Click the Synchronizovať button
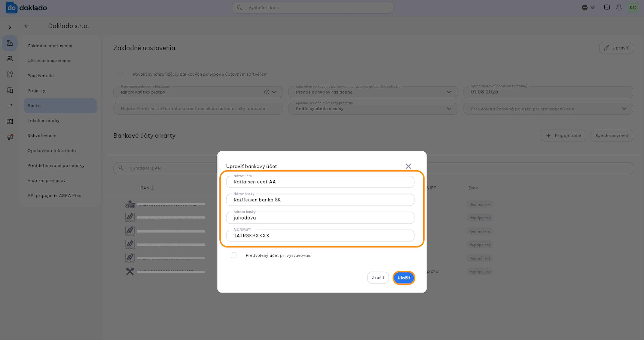This screenshot has height=340, width=644. tap(612, 136)
